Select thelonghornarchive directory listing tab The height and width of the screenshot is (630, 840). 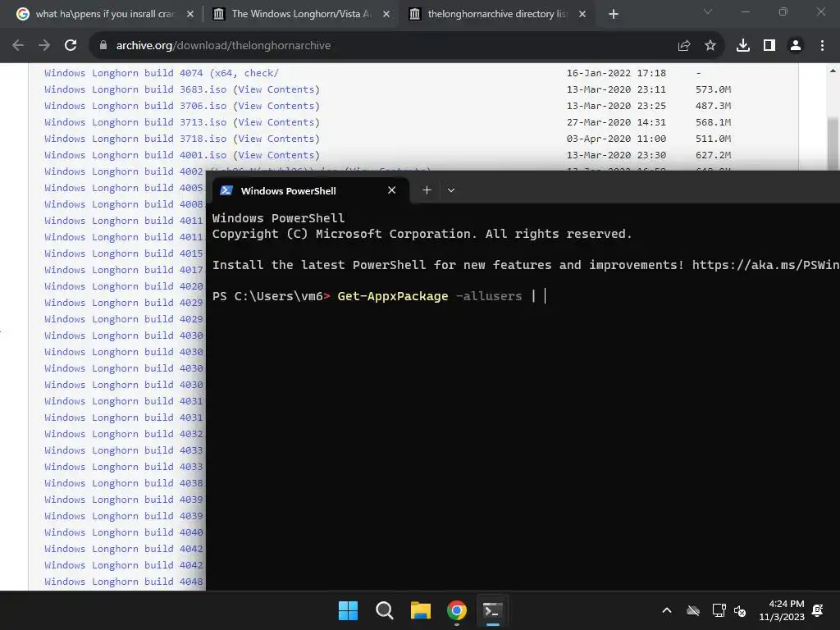(496, 14)
